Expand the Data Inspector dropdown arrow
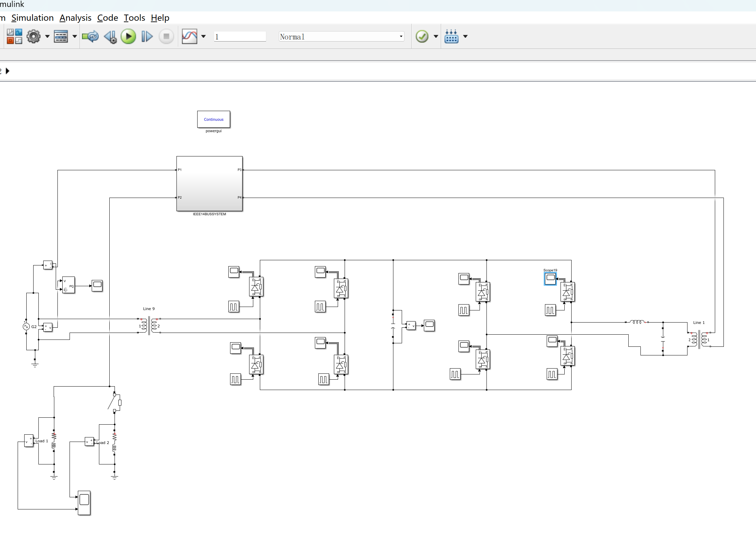 [203, 36]
